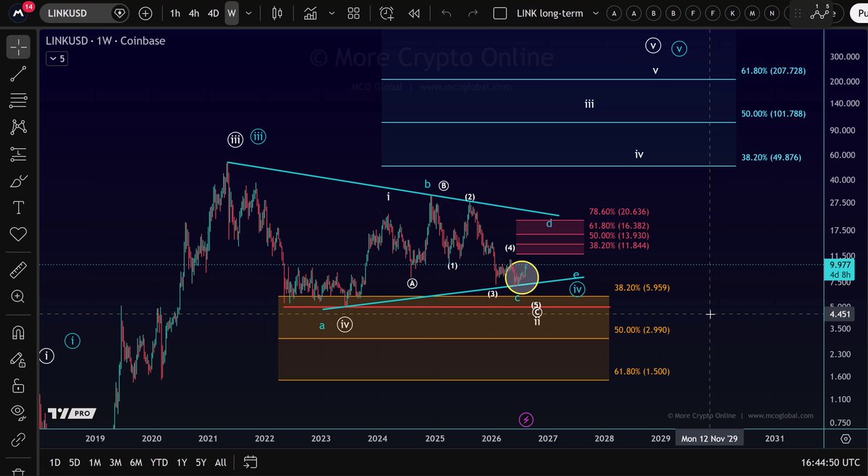Screen dimensions: 868x476
Task: Click the undo arrow
Action: (x=447, y=13)
